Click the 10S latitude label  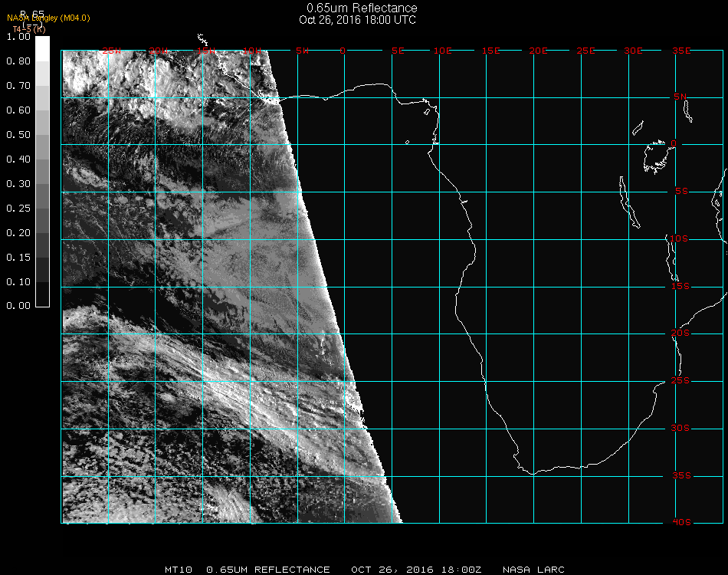coord(679,238)
